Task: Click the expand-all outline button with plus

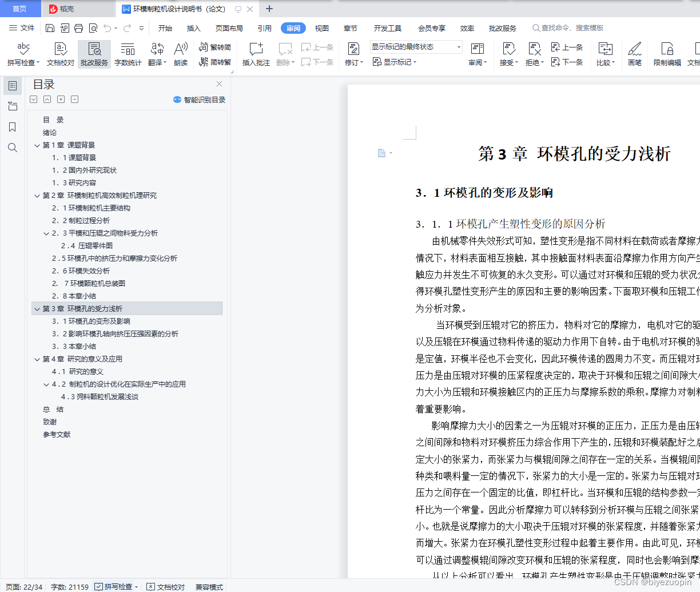Action: tap(61, 100)
